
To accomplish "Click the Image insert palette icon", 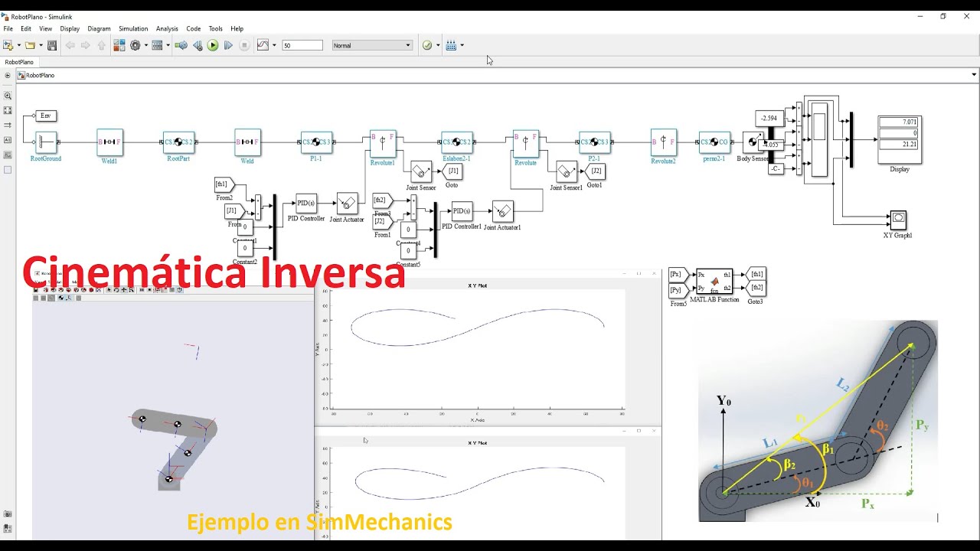I will [x=8, y=155].
